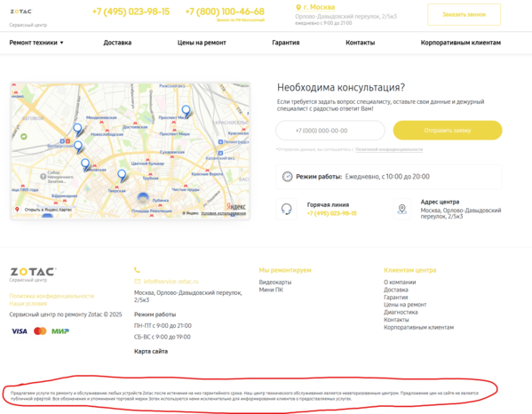Image resolution: width=532 pixels, height=414 pixels.
Task: Click the Мы ремонтируем footer heading
Action: tap(285, 270)
